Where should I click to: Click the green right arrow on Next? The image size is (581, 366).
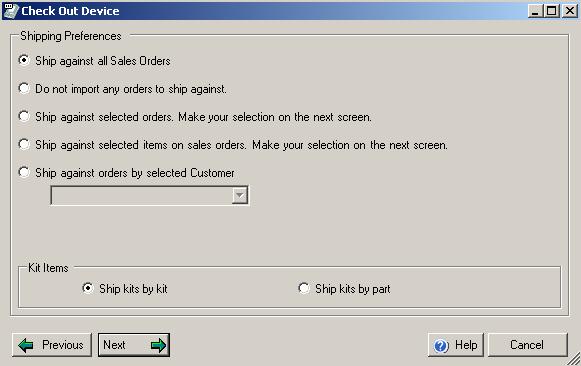(158, 345)
